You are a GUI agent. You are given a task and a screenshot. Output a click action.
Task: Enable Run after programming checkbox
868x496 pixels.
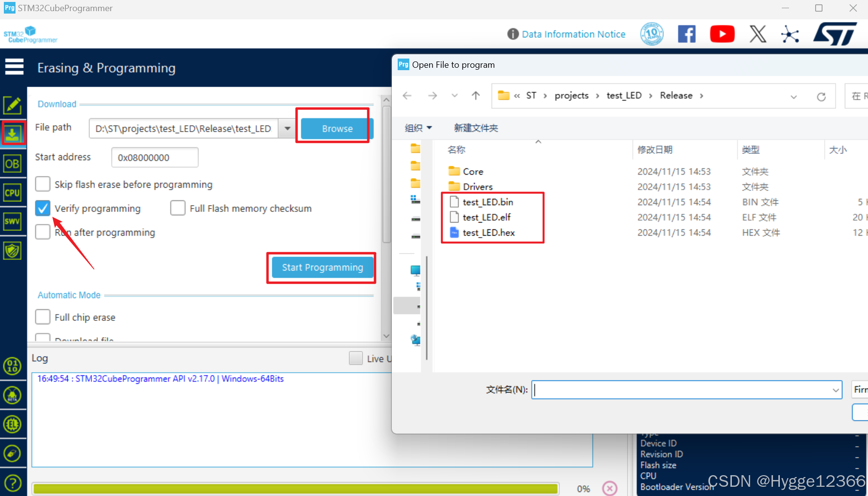coord(43,232)
